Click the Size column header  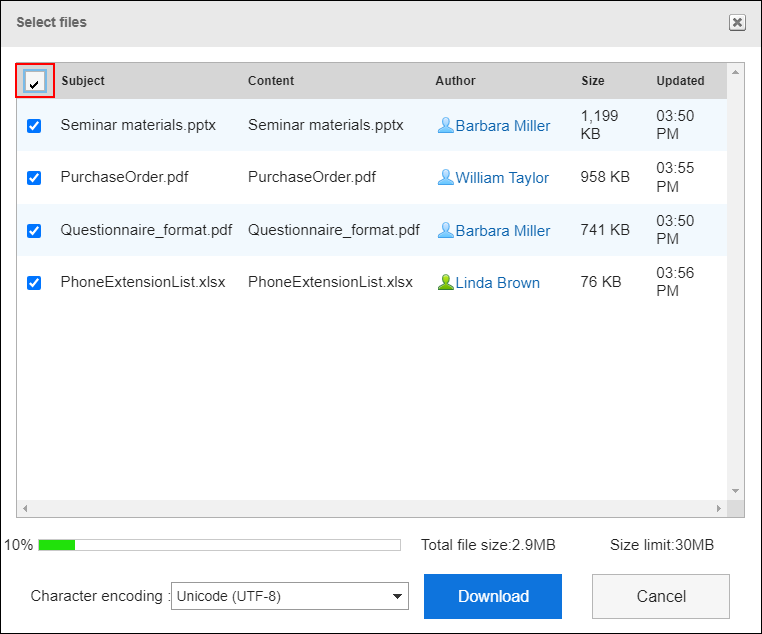click(x=592, y=81)
